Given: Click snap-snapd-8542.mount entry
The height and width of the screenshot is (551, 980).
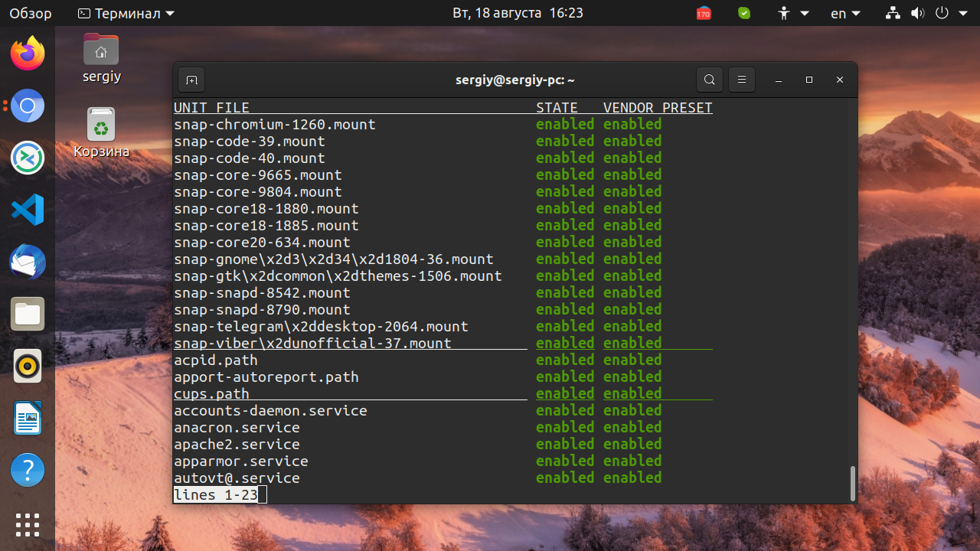Looking at the screenshot, I should (x=262, y=292).
